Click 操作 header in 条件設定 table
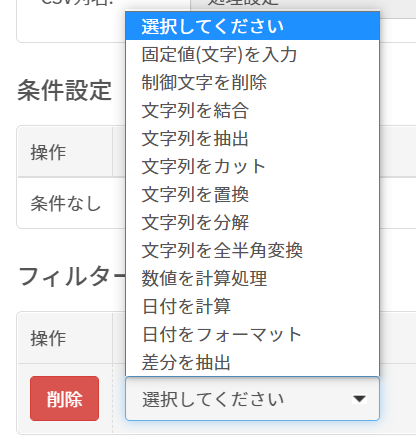Viewport: 416px width, 441px height. pyautogui.click(x=48, y=152)
